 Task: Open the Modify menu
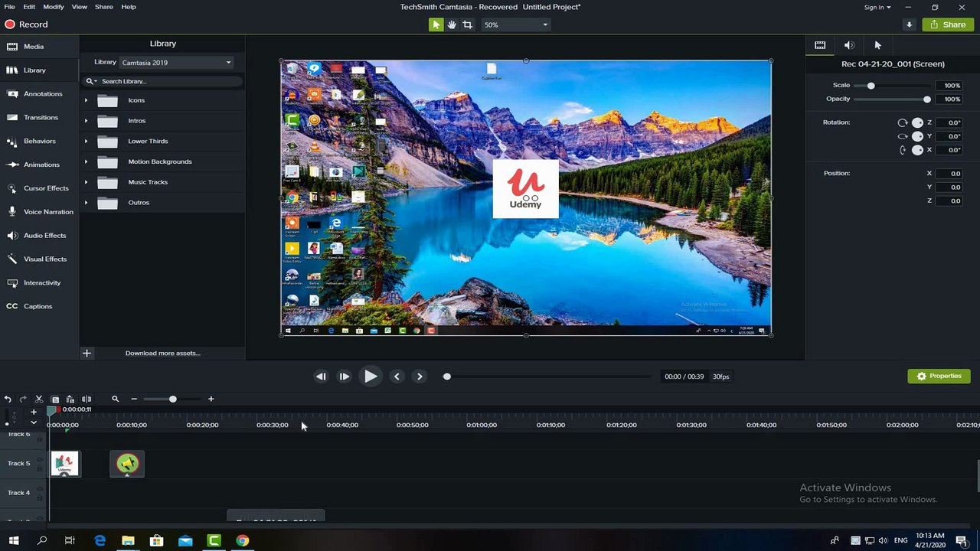pos(54,7)
